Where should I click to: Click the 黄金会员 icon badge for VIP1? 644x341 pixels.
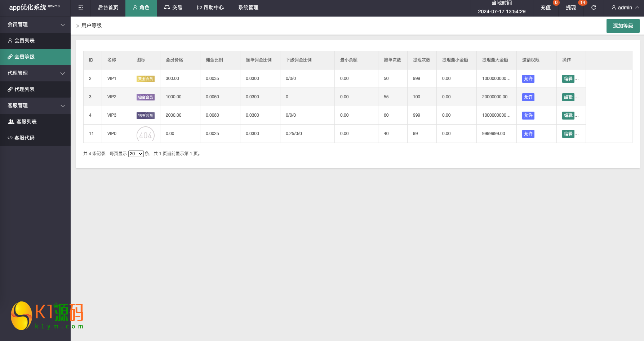click(146, 79)
